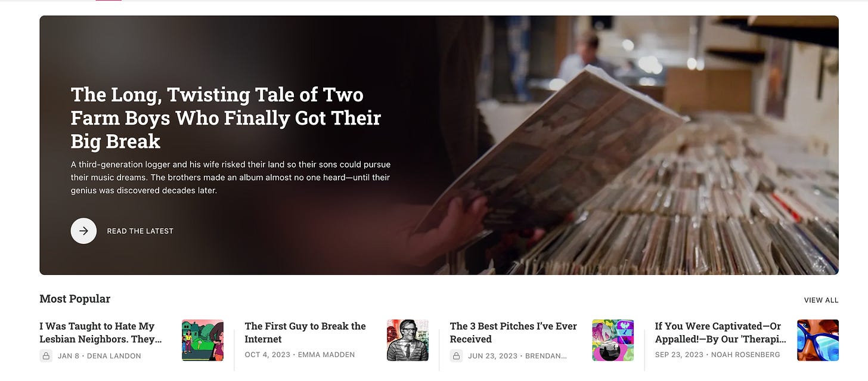Screen dimensions: 868x381
Task: Click the lock icon before Jan 8
Action: [x=46, y=355]
